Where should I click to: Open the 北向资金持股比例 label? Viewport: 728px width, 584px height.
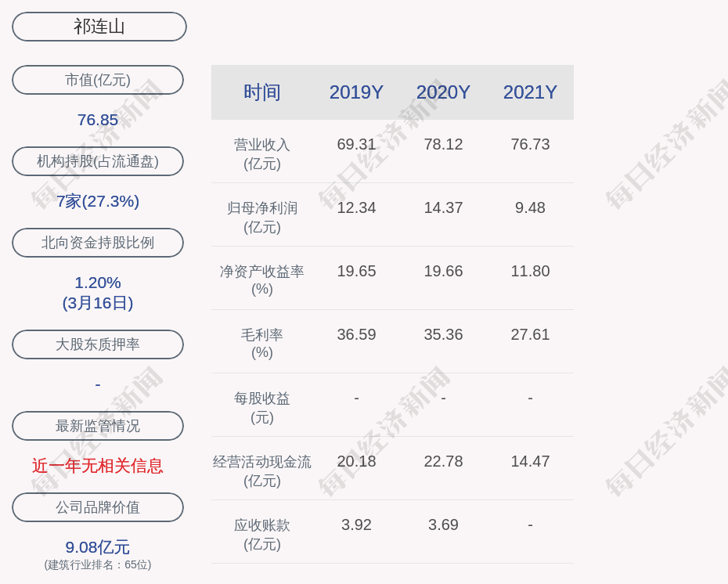(98, 243)
